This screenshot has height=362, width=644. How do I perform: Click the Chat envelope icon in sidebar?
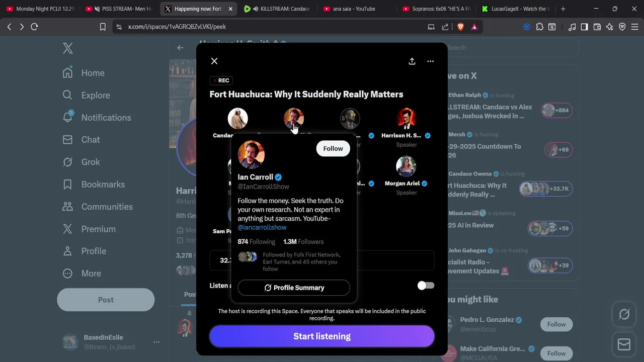(67, 140)
